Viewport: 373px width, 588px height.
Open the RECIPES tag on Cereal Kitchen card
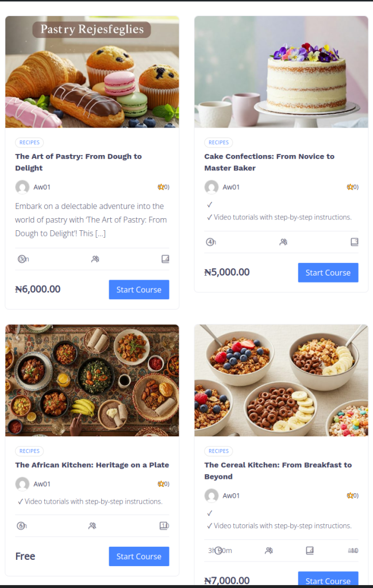click(x=218, y=451)
